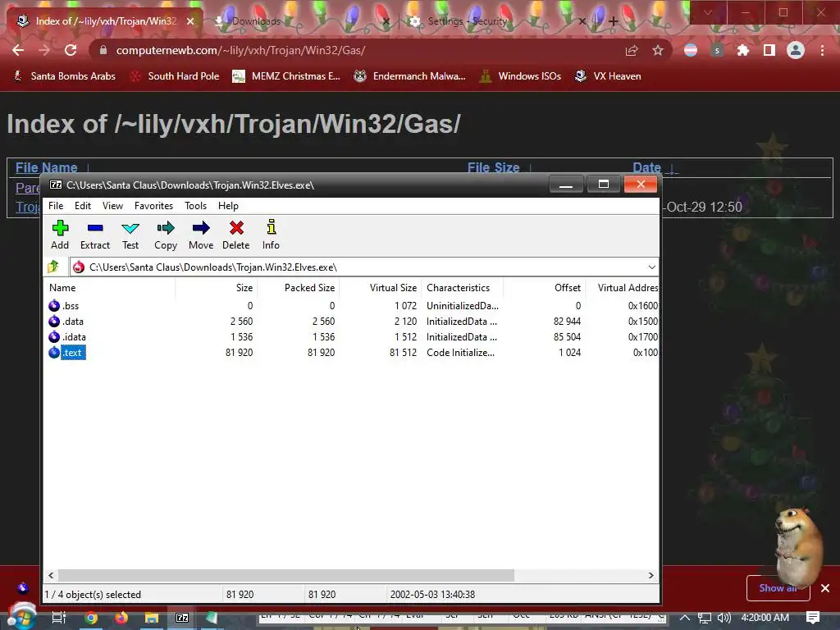This screenshot has height=630, width=840.
Task: Click the Offset column header
Action: tap(545, 288)
